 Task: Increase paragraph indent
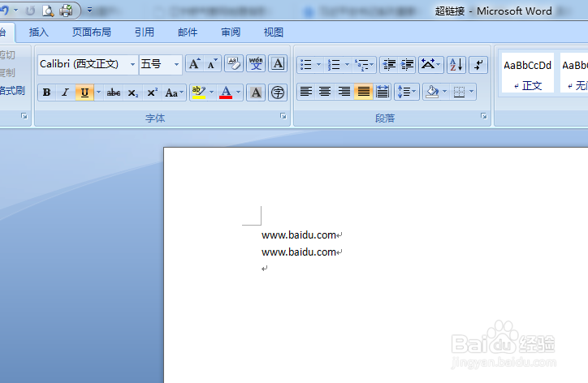tap(407, 64)
